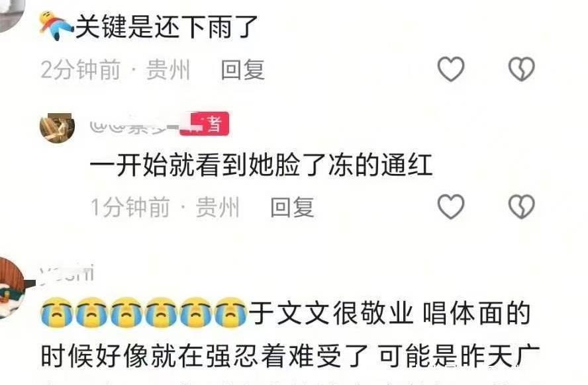Viewport: 588px width, 385px height.
Task: Select the comment text '于文文很敬业 唱体面的'
Action: pyautogui.click(x=390, y=313)
